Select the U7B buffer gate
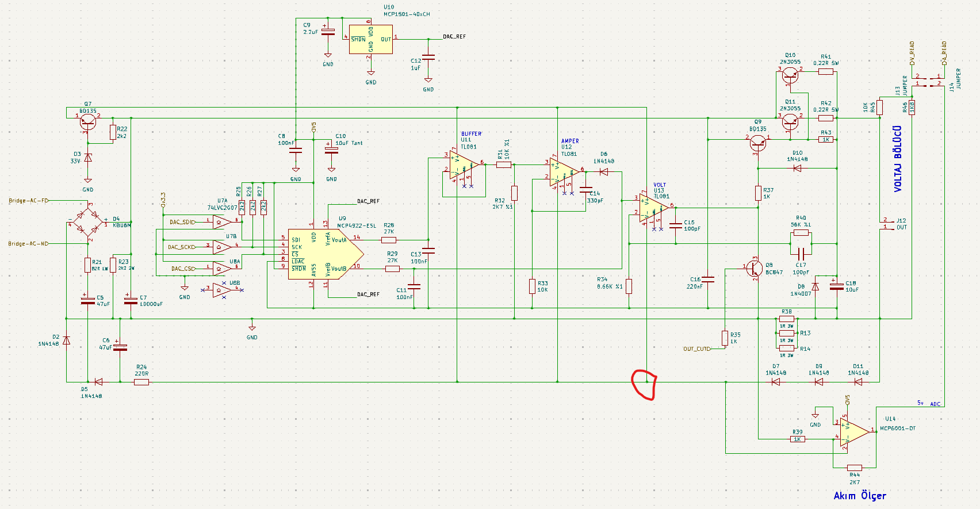This screenshot has height=509, width=980. coord(222,247)
